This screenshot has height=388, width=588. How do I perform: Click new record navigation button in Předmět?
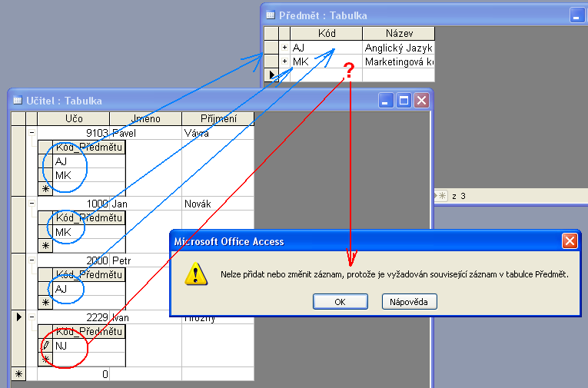441,196
